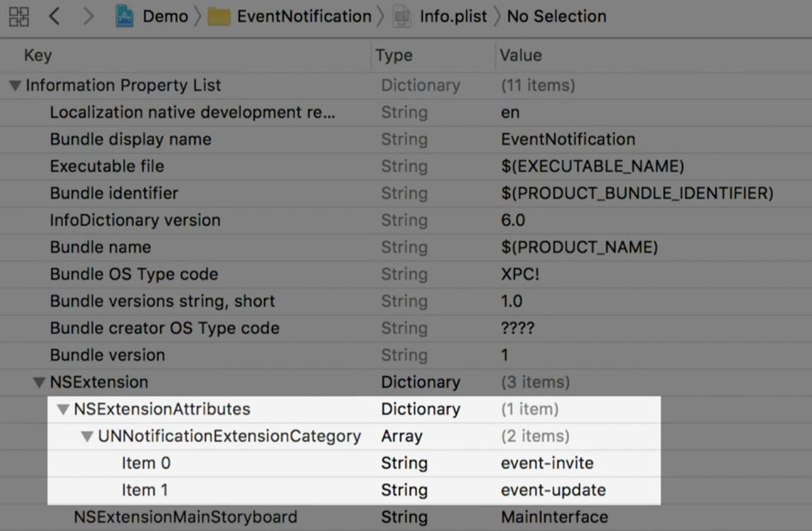Select No Selection in the jump bar
Viewport: 812px width, 531px height.
pos(557,16)
